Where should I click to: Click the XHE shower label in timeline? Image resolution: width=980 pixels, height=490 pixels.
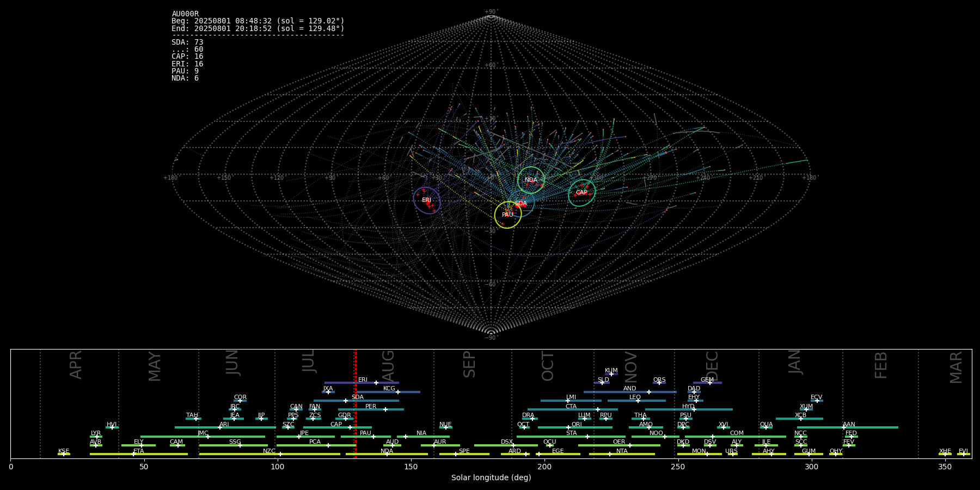pos(945,451)
